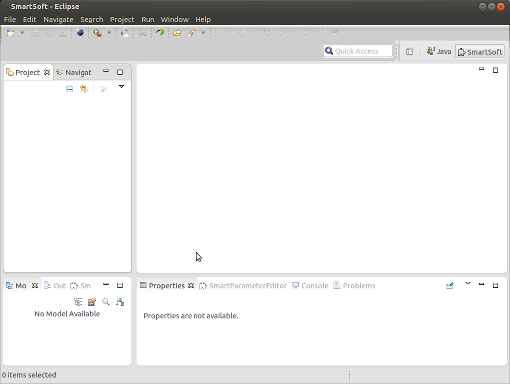510x384 pixels.
Task: Click the pencil search toolbar icon
Action: point(192,33)
